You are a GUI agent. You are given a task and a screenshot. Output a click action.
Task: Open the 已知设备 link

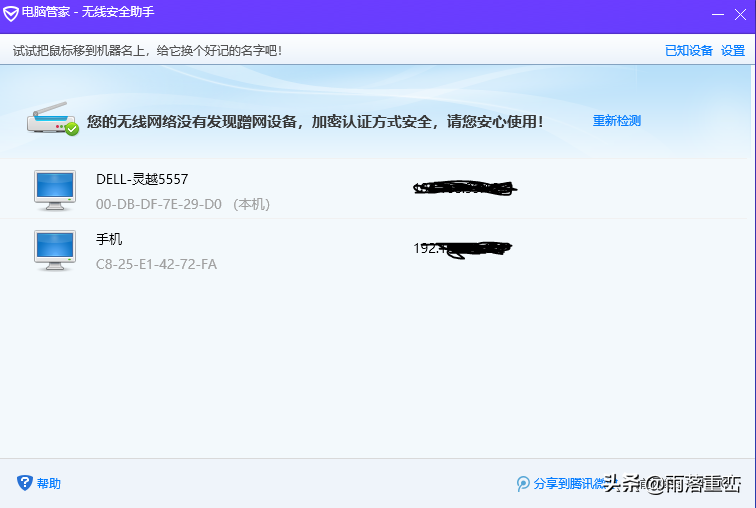click(688, 51)
